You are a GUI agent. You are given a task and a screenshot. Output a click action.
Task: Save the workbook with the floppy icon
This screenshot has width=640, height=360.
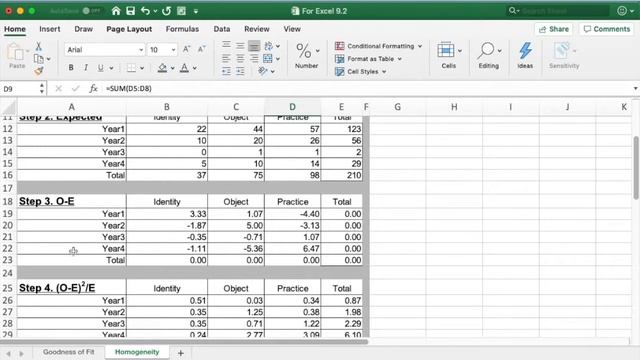click(130, 11)
